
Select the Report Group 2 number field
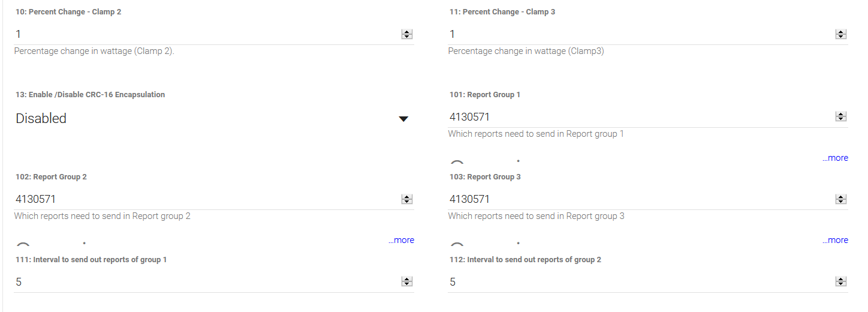click(204, 199)
